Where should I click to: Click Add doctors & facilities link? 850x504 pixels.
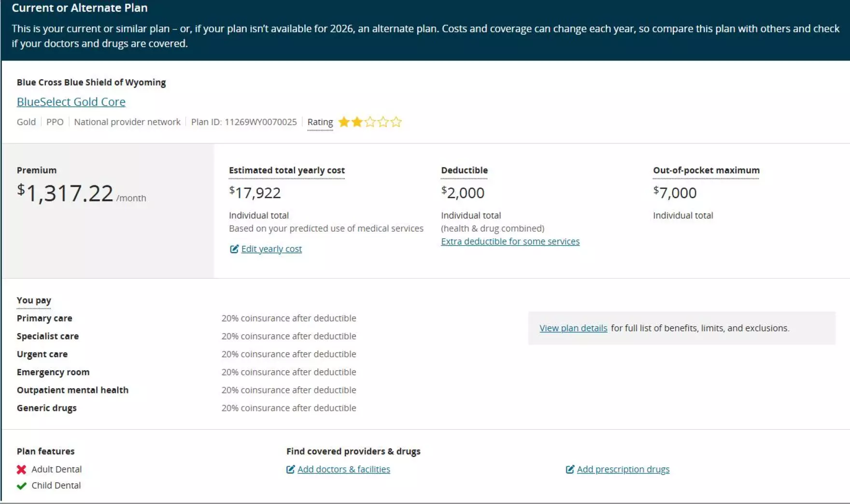[x=344, y=469]
